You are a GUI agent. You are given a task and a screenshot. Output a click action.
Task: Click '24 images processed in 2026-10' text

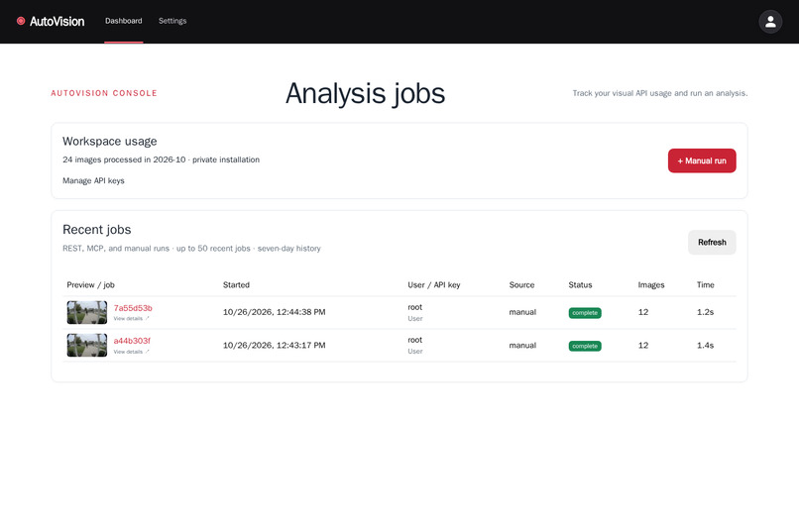[x=124, y=160]
